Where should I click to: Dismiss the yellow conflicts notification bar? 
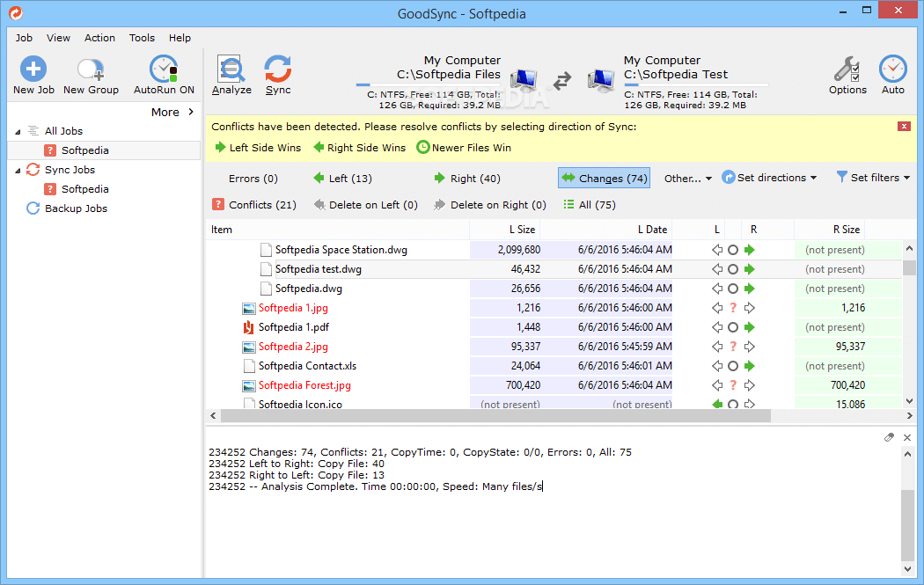pos(904,127)
